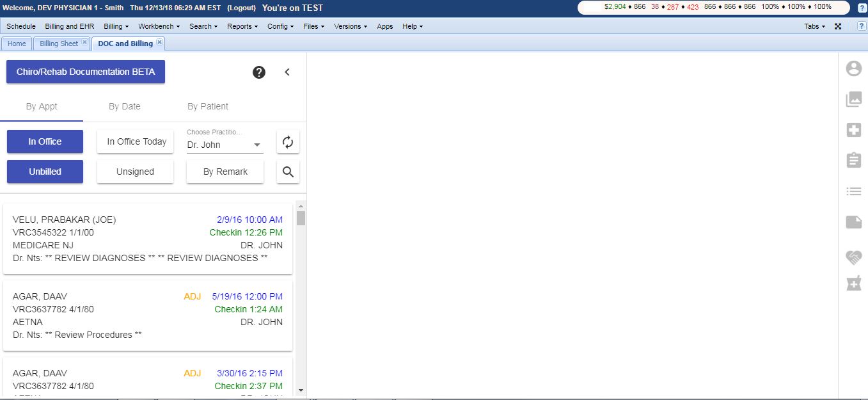Screen dimensions: 868x400
Task: Select the By Date tab
Action: [x=125, y=106]
